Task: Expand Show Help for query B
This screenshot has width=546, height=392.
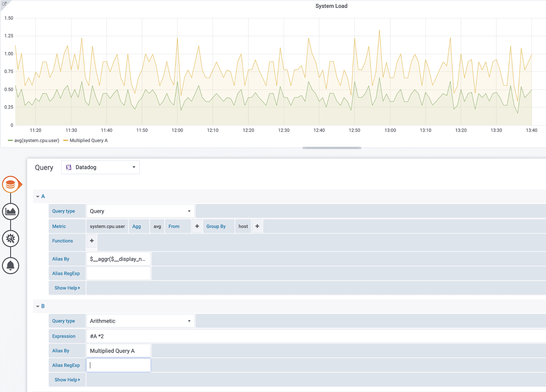Action: pos(67,380)
